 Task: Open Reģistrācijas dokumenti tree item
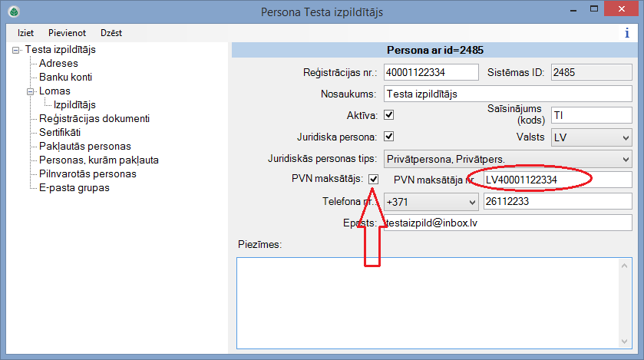pyautogui.click(x=94, y=119)
